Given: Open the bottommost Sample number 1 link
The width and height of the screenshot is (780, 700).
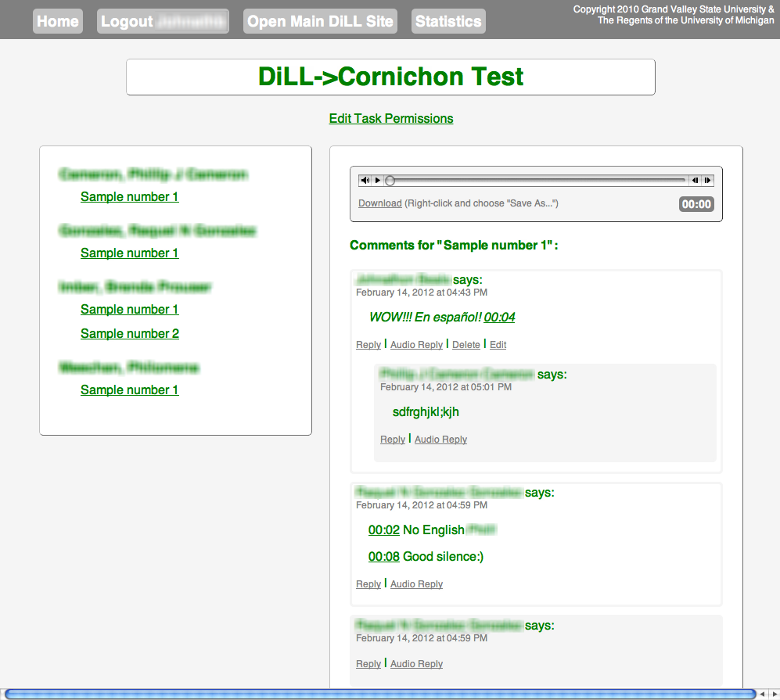Looking at the screenshot, I should pyautogui.click(x=129, y=390).
